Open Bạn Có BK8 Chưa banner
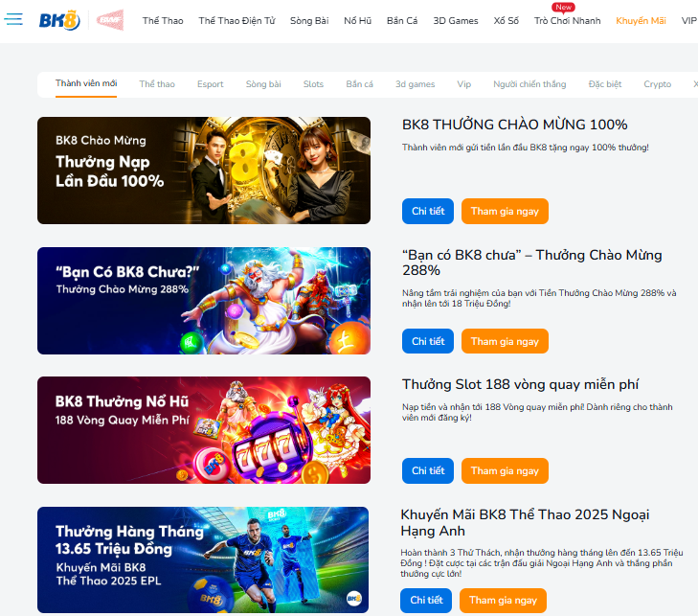698x616 pixels. tap(204, 301)
